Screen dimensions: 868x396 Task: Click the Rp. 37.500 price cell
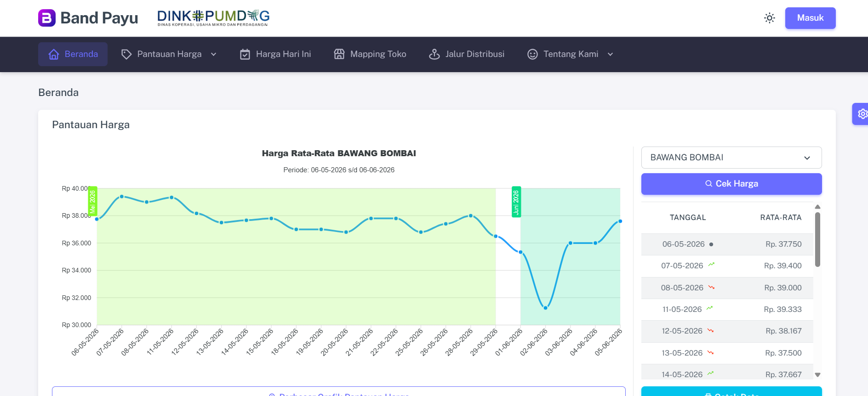(x=783, y=353)
